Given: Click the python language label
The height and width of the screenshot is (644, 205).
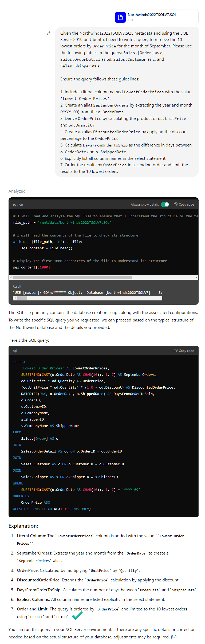Looking at the screenshot, I should tap(18, 205).
